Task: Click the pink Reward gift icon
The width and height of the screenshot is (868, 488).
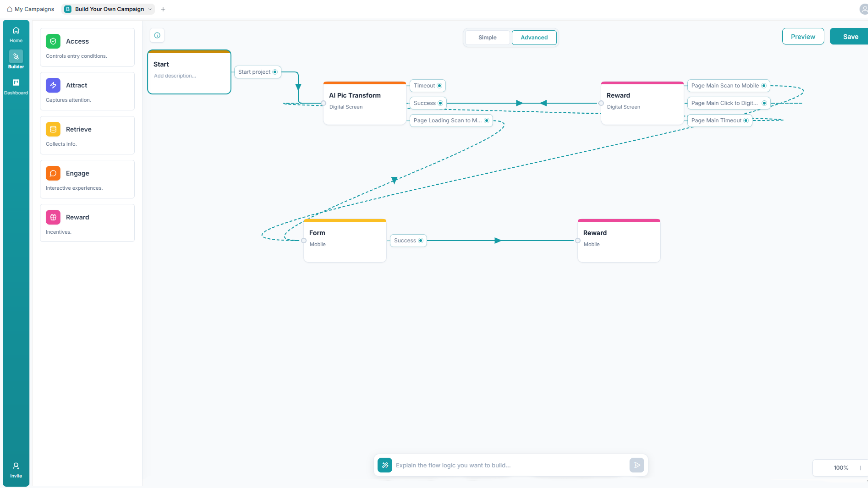Action: pos(53,217)
